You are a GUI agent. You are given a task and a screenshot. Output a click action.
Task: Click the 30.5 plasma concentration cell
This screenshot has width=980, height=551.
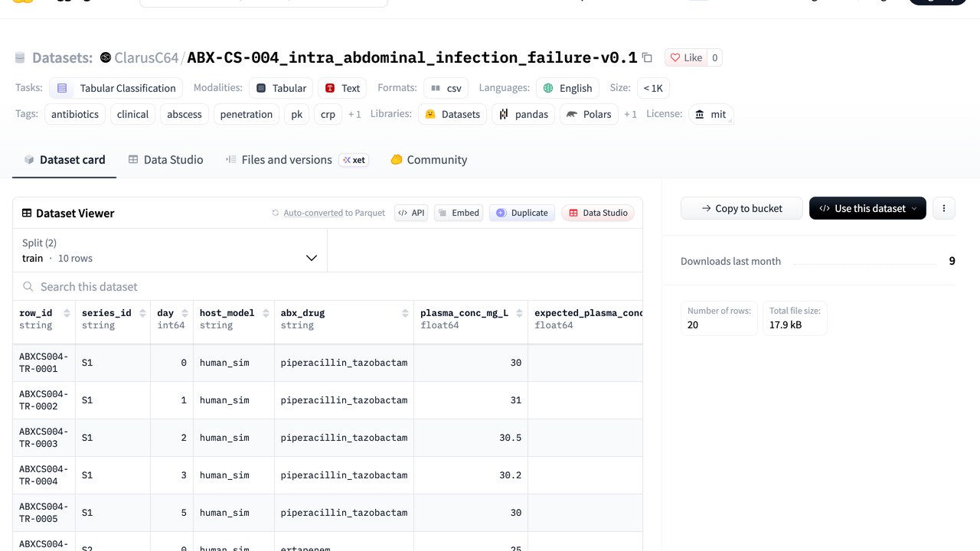tap(471, 438)
